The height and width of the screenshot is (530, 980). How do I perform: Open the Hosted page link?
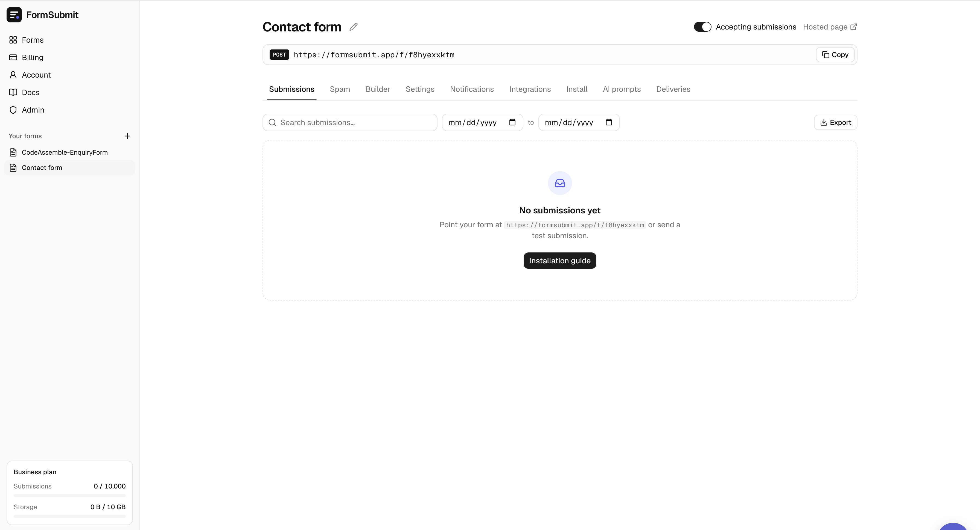tap(830, 27)
